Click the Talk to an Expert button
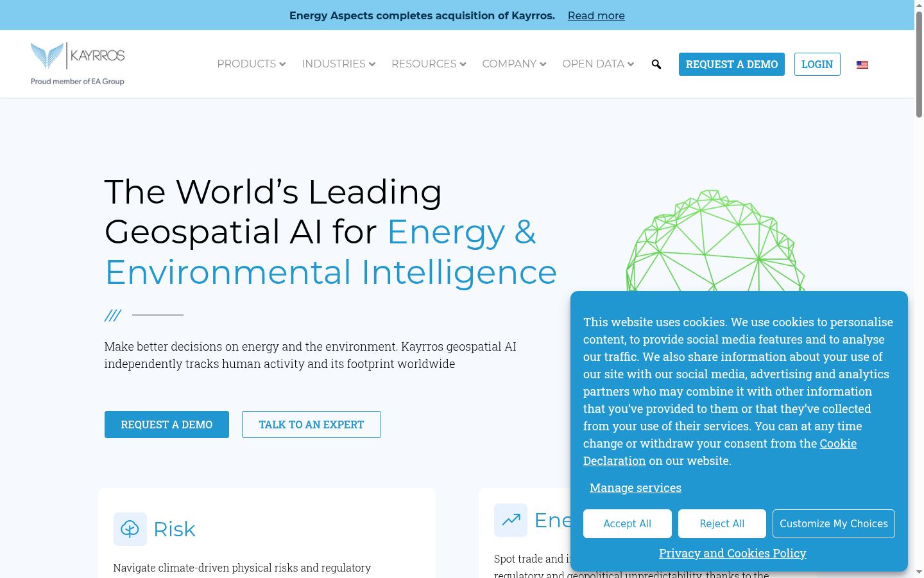 311,425
